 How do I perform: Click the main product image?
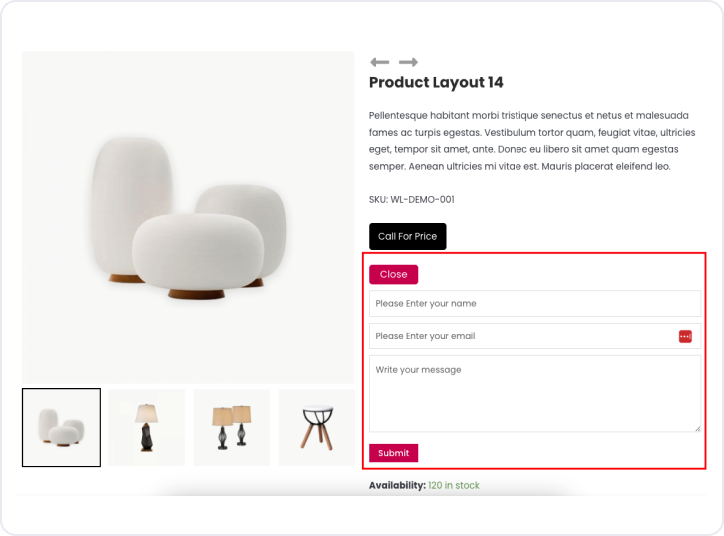tap(188, 217)
